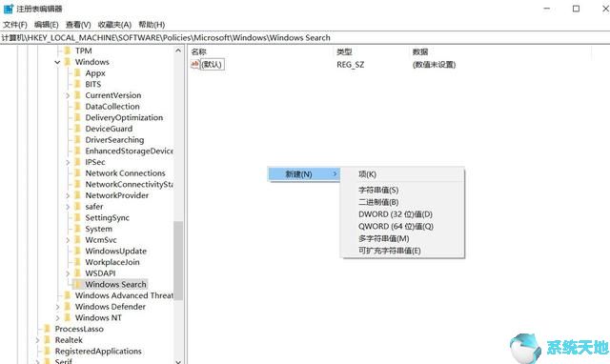Select the Windows Search tree item

pyautogui.click(x=115, y=285)
